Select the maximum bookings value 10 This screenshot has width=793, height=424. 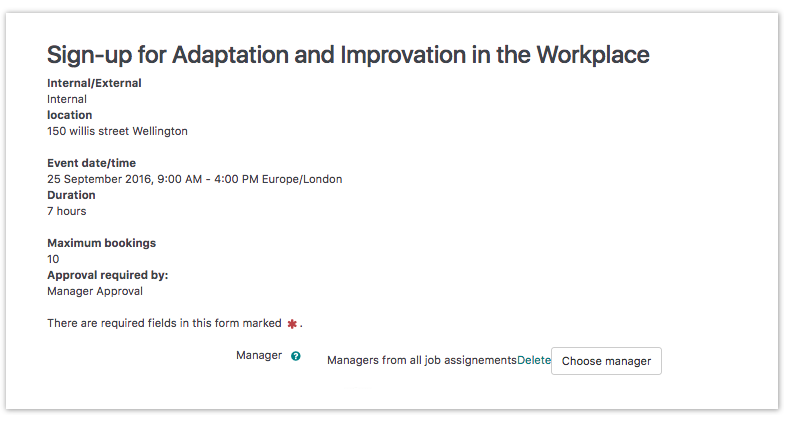[53, 259]
